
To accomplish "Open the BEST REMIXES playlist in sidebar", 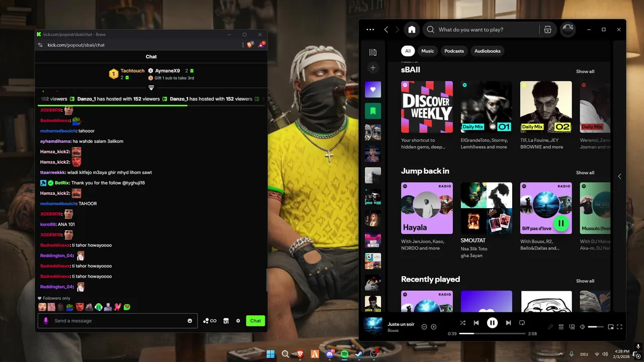I will (x=373, y=240).
